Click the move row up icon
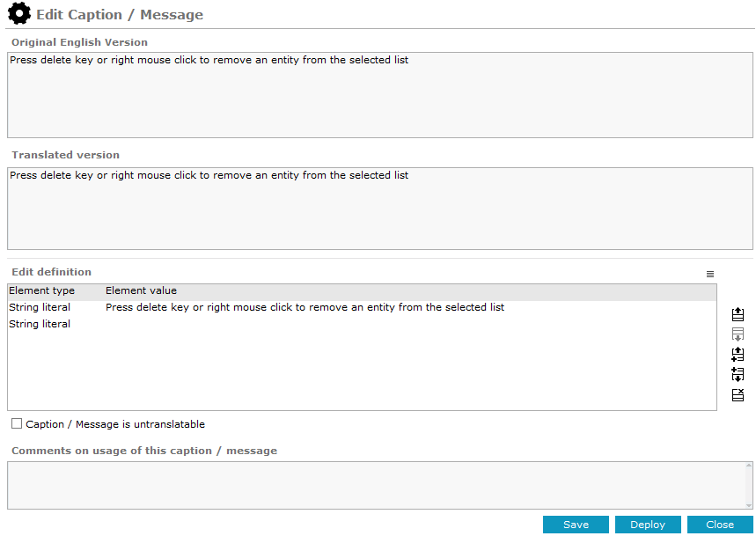 (738, 315)
